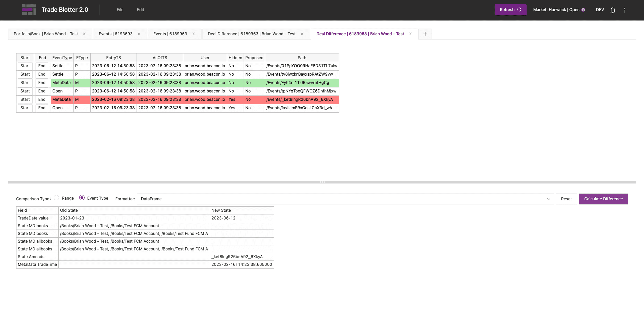Select the Event Type radio button
The image size is (644, 324).
tap(82, 198)
